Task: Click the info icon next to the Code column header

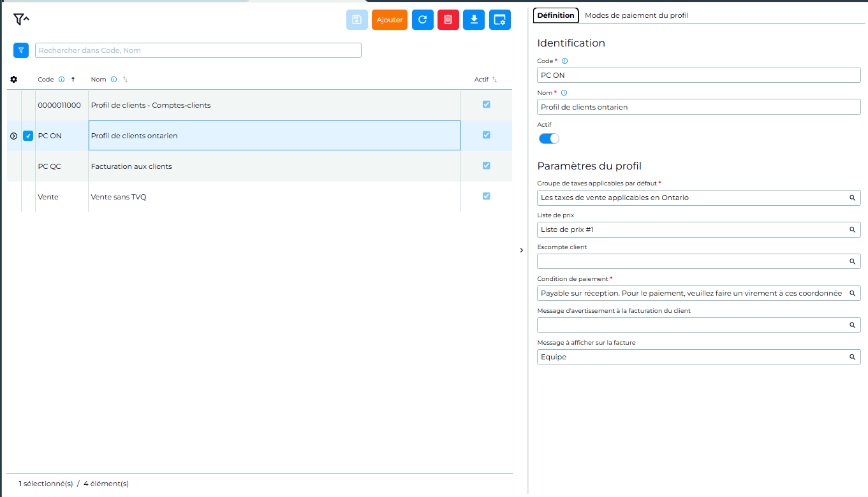Action: [61, 80]
